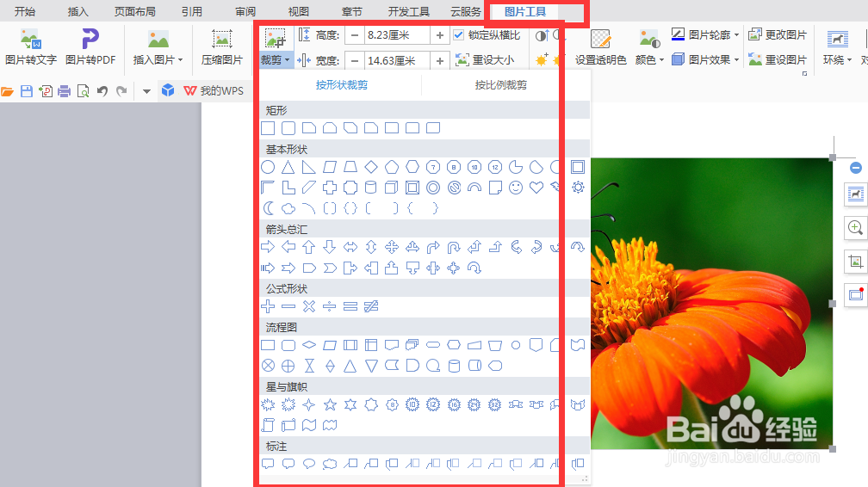Select the isosceles triangle shape
The image size is (868, 487).
pyautogui.click(x=288, y=167)
